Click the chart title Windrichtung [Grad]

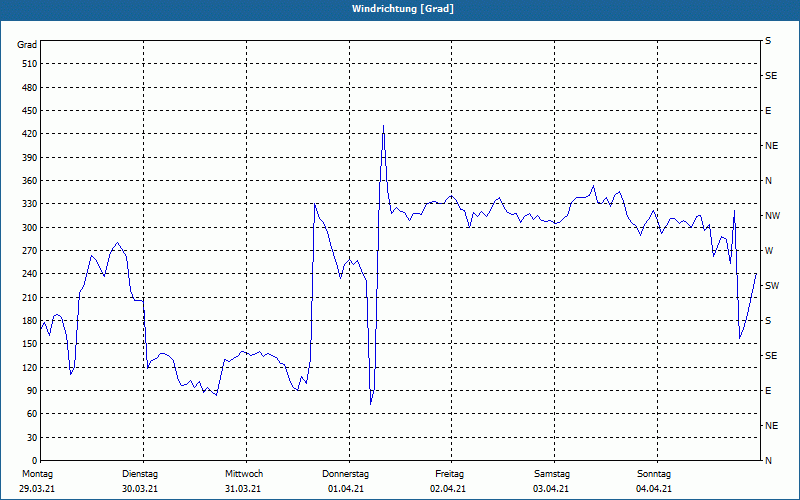pyautogui.click(x=403, y=9)
